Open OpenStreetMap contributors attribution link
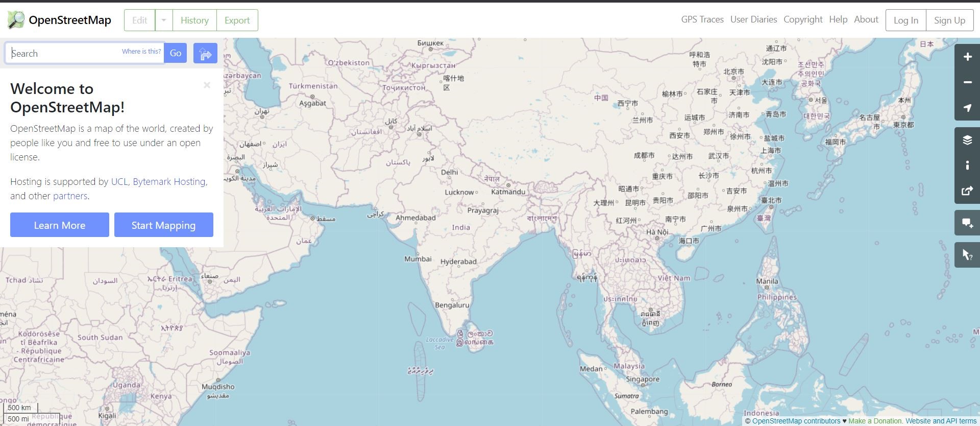This screenshot has height=426, width=980. 796,421
